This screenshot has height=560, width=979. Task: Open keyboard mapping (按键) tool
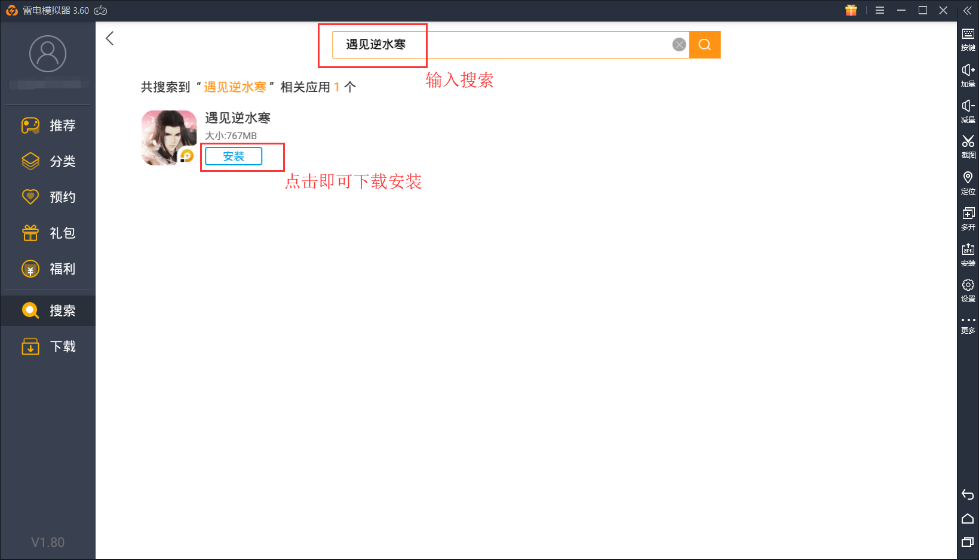coord(968,39)
